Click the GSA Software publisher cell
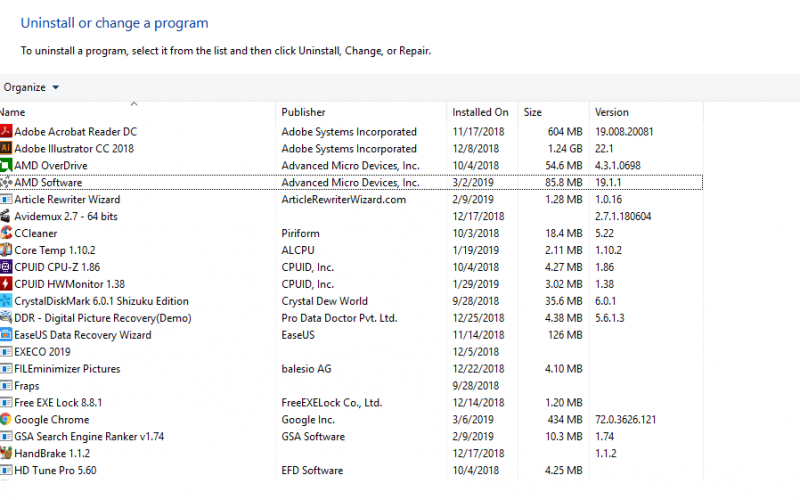 click(x=313, y=436)
